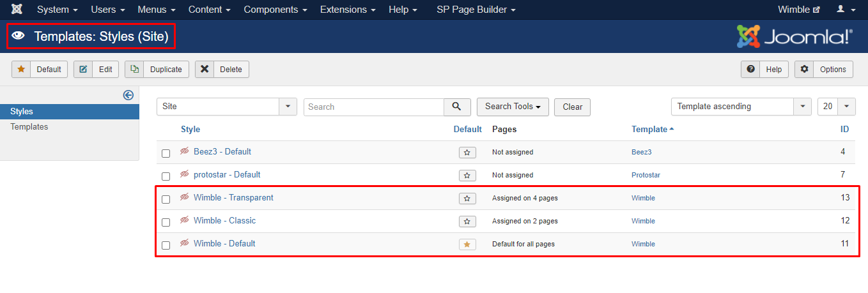This screenshot has height=293, width=868.
Task: Tick the checkbox for Wimble - Default
Action: click(x=166, y=245)
